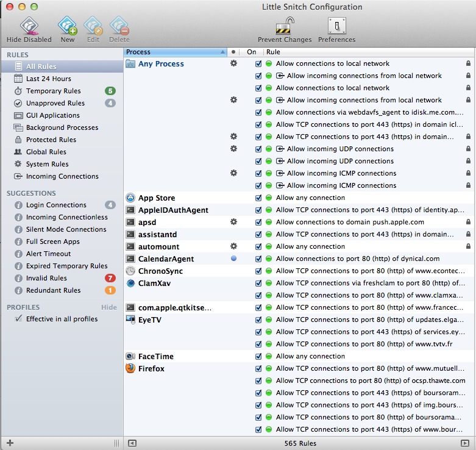This screenshot has height=450, width=476.
Task: Click the FaceTime process icon
Action: pyautogui.click(x=130, y=356)
